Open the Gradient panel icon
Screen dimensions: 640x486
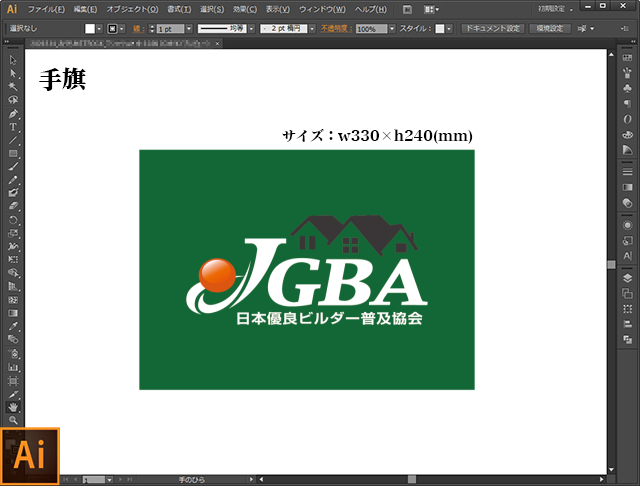[627, 187]
